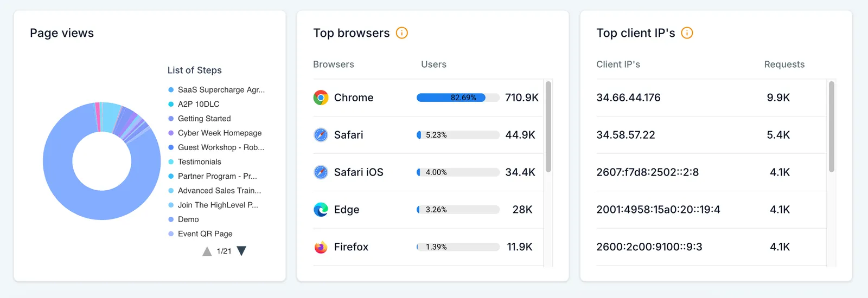Click the client IP's list scrollbar
The width and height of the screenshot is (868, 298).
tap(832, 127)
